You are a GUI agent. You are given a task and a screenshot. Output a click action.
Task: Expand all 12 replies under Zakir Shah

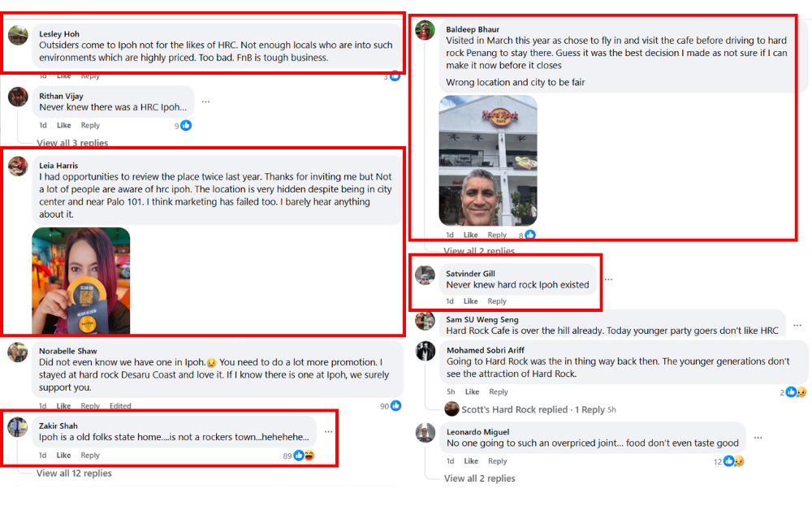click(x=74, y=474)
